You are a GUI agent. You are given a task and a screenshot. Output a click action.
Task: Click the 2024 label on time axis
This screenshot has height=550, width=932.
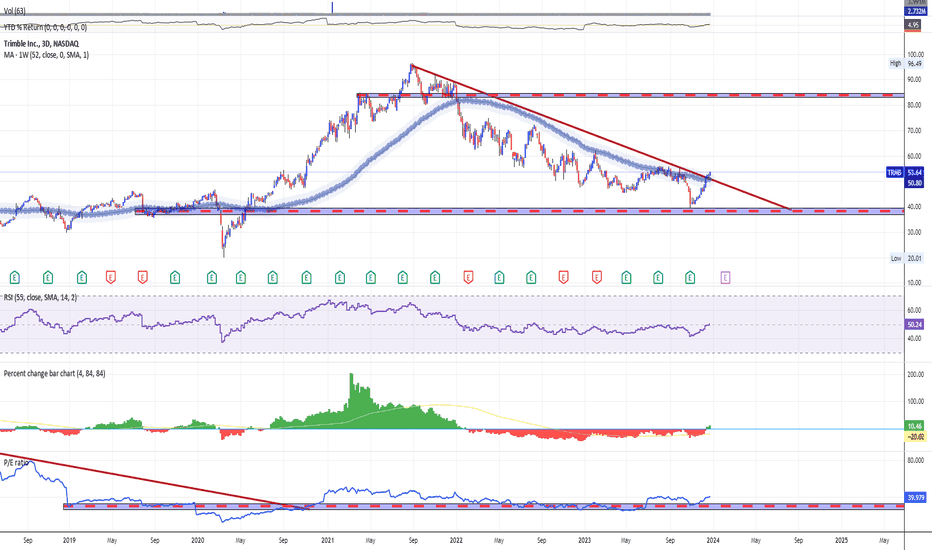713,540
